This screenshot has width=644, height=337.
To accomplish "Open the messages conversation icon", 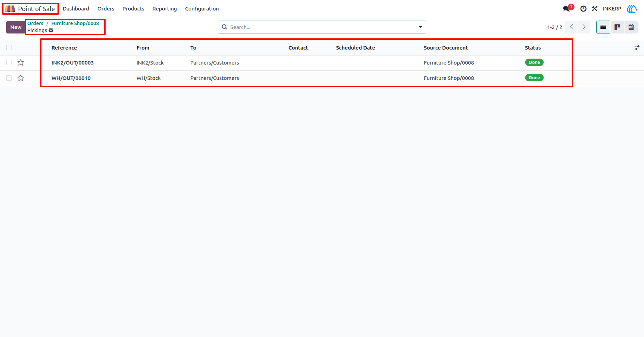I will [x=566, y=9].
